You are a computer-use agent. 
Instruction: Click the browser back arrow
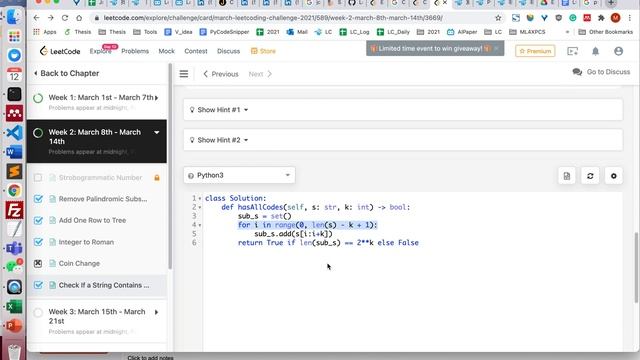[36, 18]
